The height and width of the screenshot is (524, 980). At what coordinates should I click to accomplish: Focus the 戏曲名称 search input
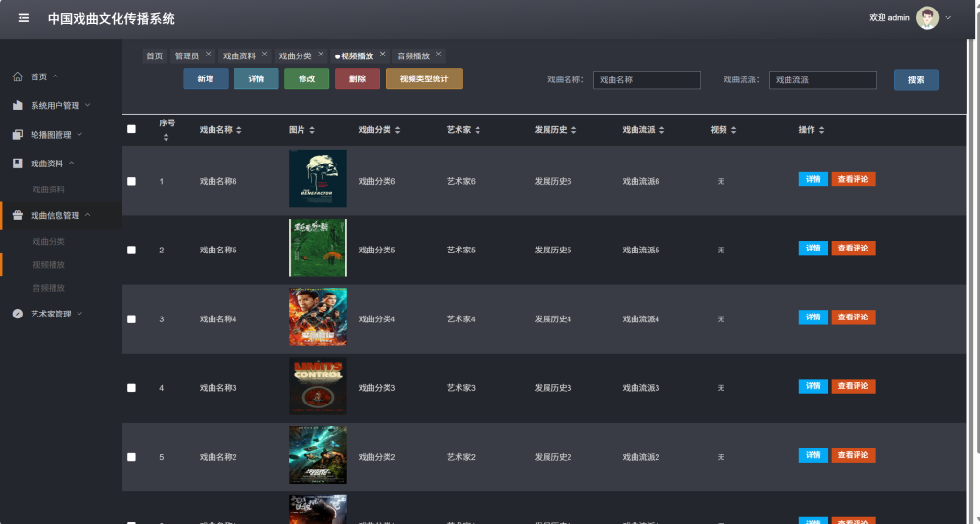pyautogui.click(x=647, y=80)
